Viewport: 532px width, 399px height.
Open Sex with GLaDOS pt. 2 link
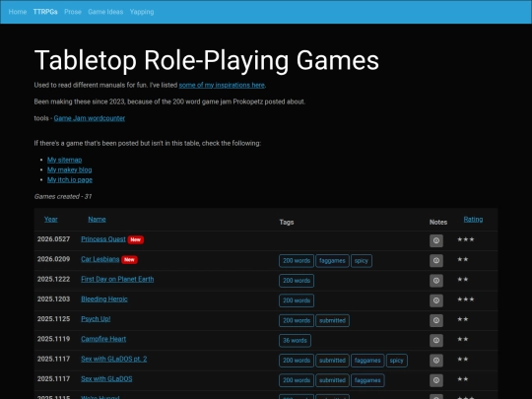point(114,359)
